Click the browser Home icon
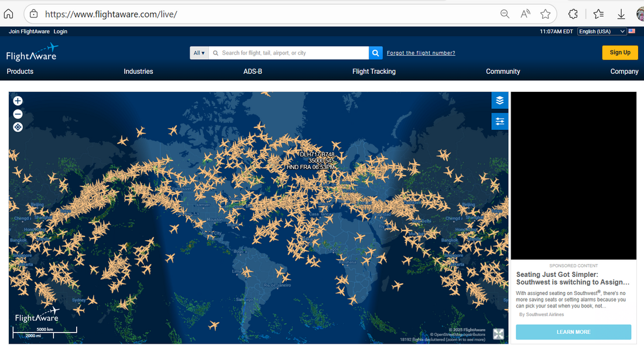This screenshot has height=346, width=644. 8,14
